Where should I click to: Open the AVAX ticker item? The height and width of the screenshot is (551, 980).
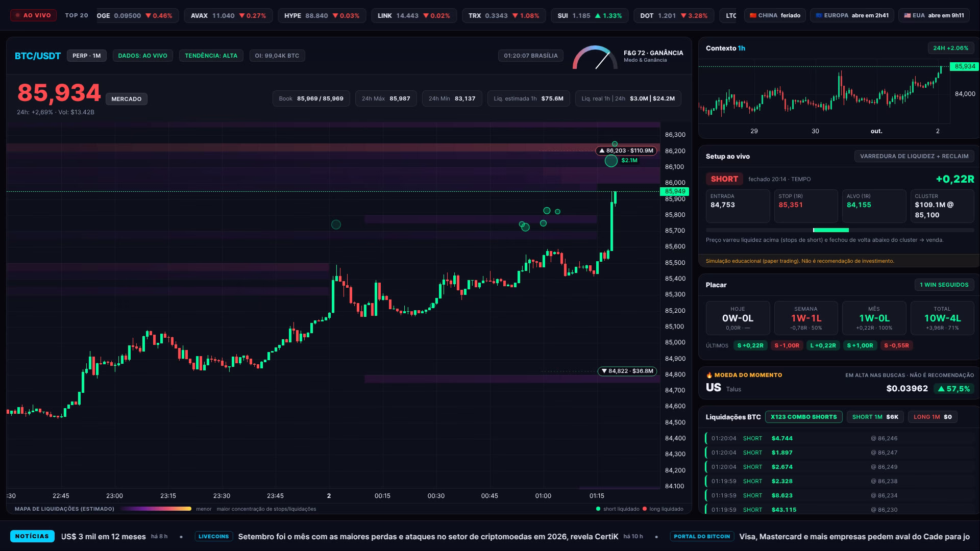click(x=228, y=16)
